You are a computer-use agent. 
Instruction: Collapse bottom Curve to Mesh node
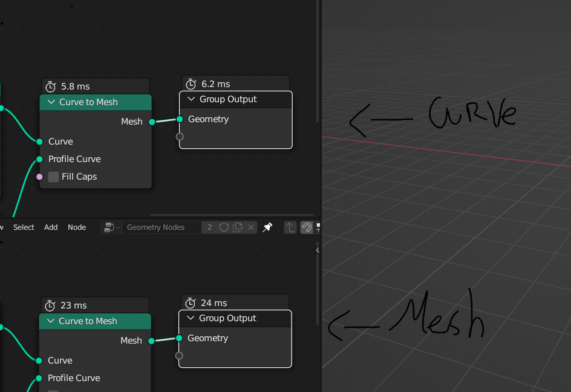(x=51, y=321)
